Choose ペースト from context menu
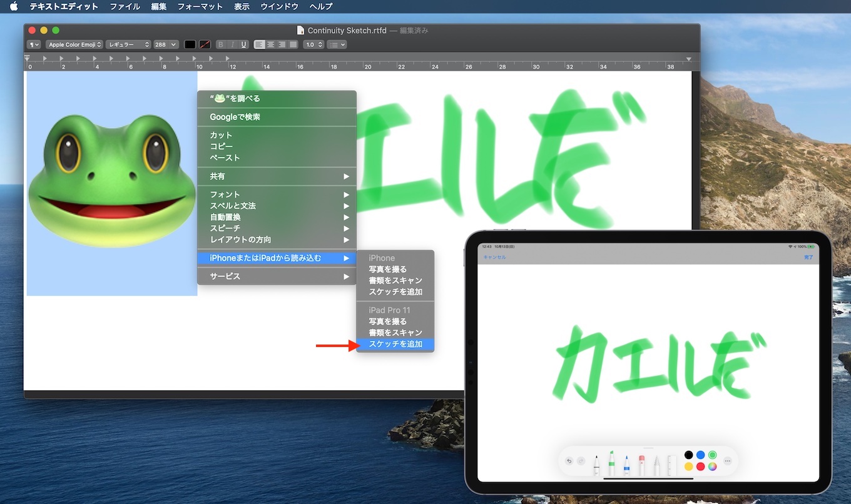The image size is (851, 504). click(277, 158)
